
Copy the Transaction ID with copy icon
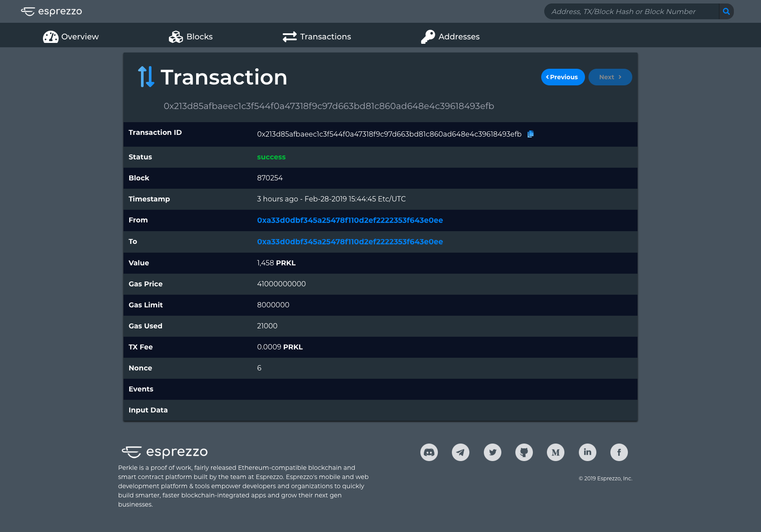(531, 134)
